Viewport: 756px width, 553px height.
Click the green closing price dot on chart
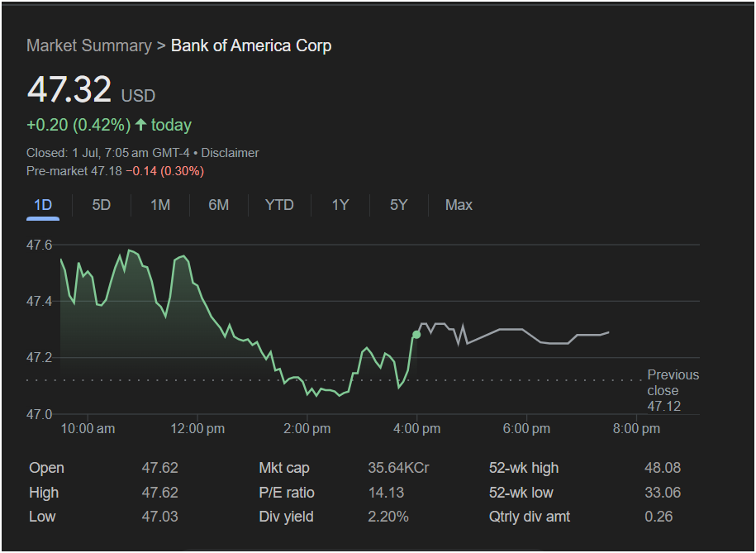(x=416, y=335)
